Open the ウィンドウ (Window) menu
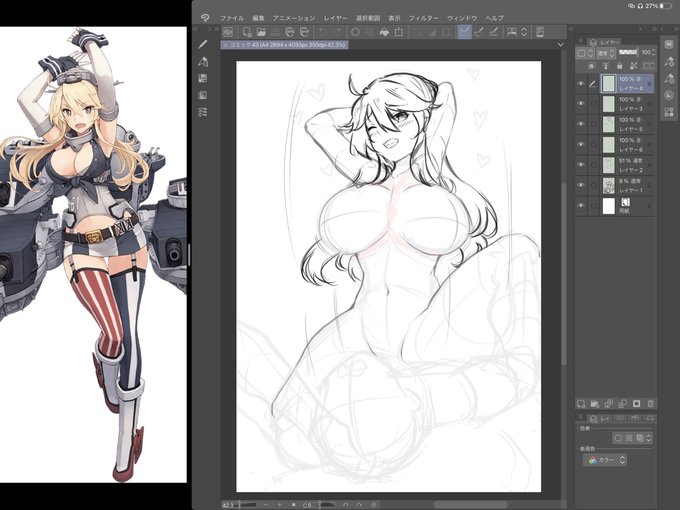The height and width of the screenshot is (510, 680). pyautogui.click(x=462, y=18)
